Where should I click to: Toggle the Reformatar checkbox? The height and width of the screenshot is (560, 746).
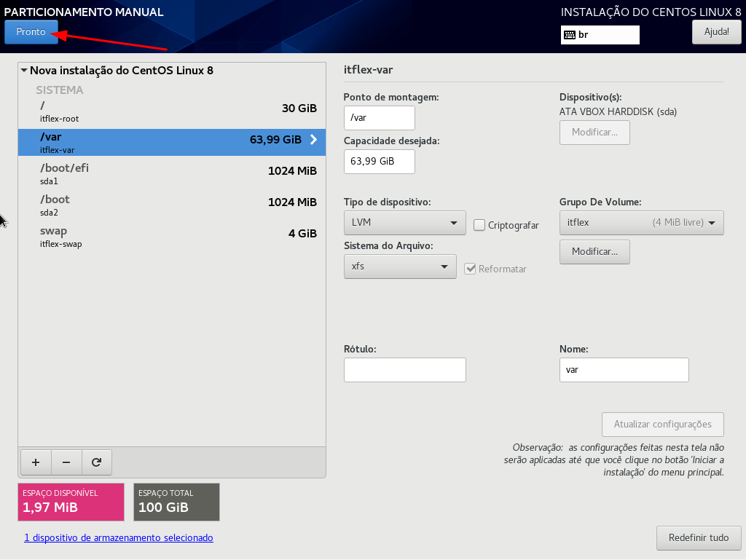pos(470,269)
